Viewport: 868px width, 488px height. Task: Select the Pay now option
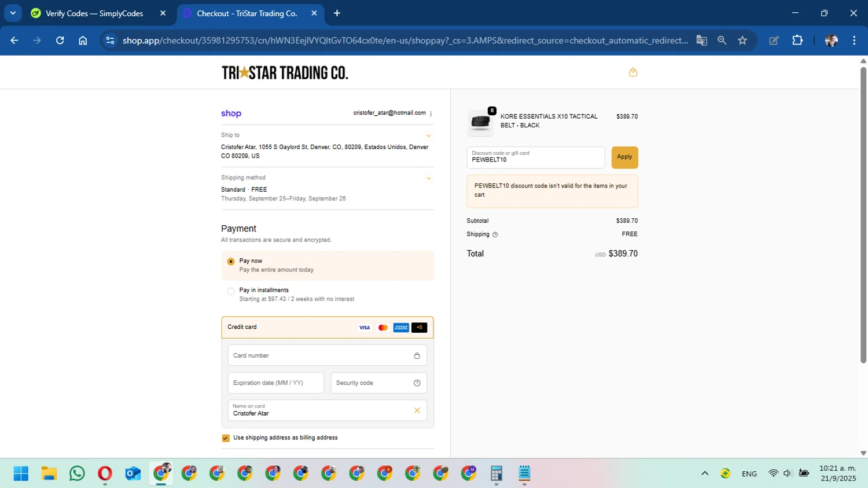(x=328, y=266)
